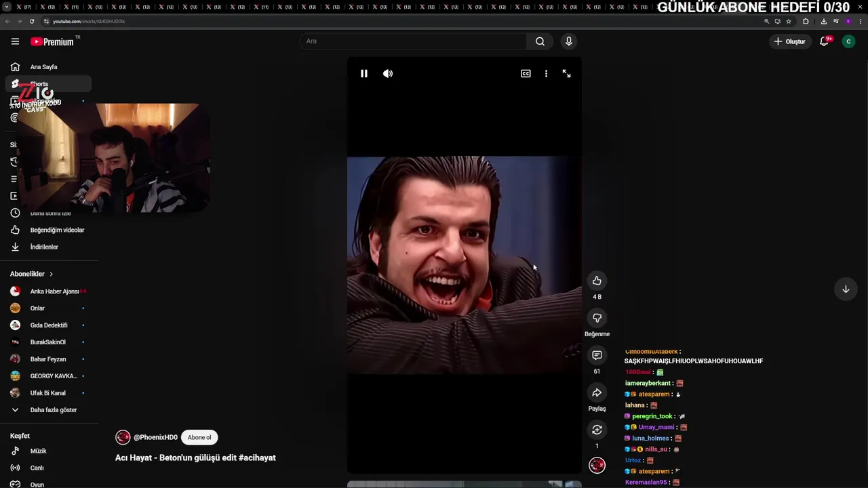The image size is (868, 488).
Task: Go to next Short with down arrow
Action: click(x=846, y=289)
